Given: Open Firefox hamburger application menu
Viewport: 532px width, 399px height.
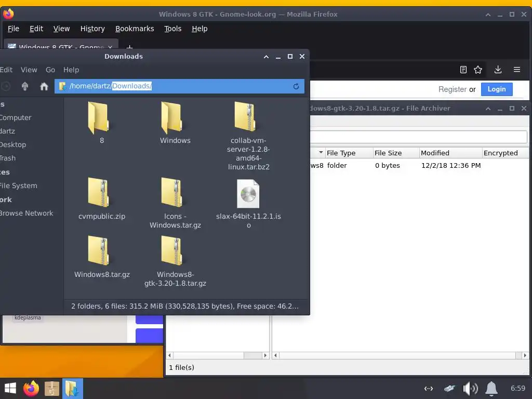Looking at the screenshot, I should pyautogui.click(x=517, y=70).
